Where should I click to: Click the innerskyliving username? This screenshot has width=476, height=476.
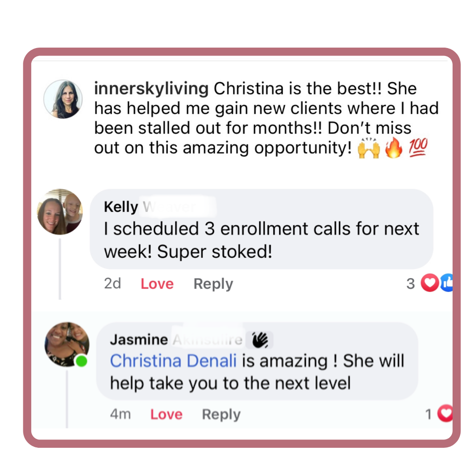151,88
